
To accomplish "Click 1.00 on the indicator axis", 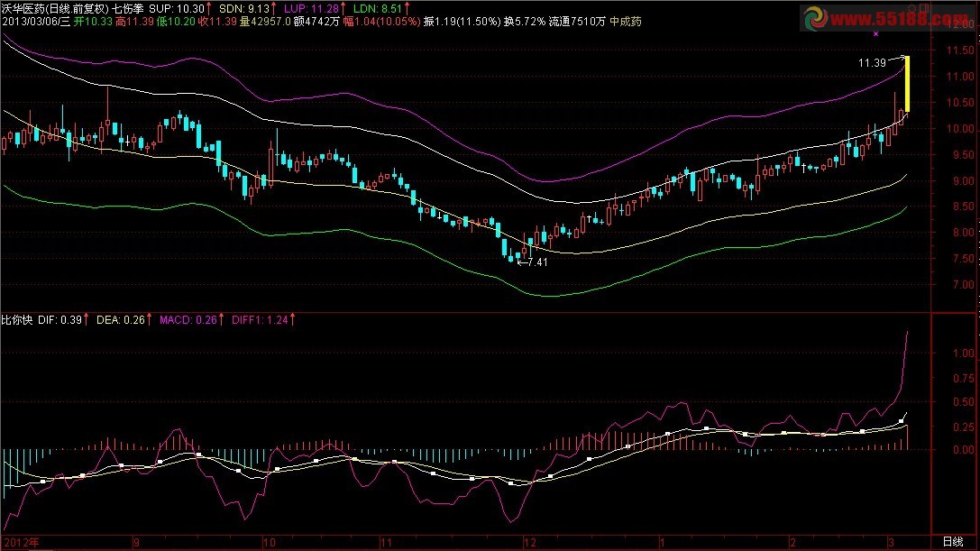I will pyautogui.click(x=963, y=353).
